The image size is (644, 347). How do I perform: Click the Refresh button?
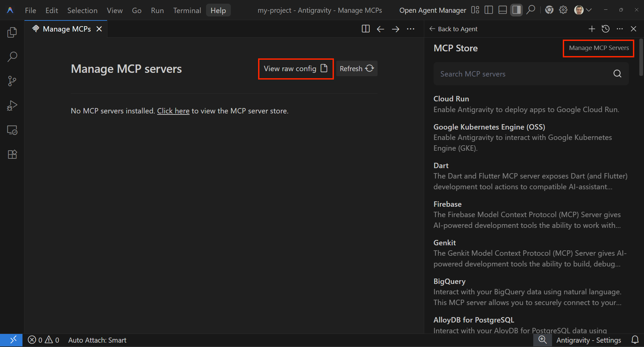pyautogui.click(x=357, y=68)
